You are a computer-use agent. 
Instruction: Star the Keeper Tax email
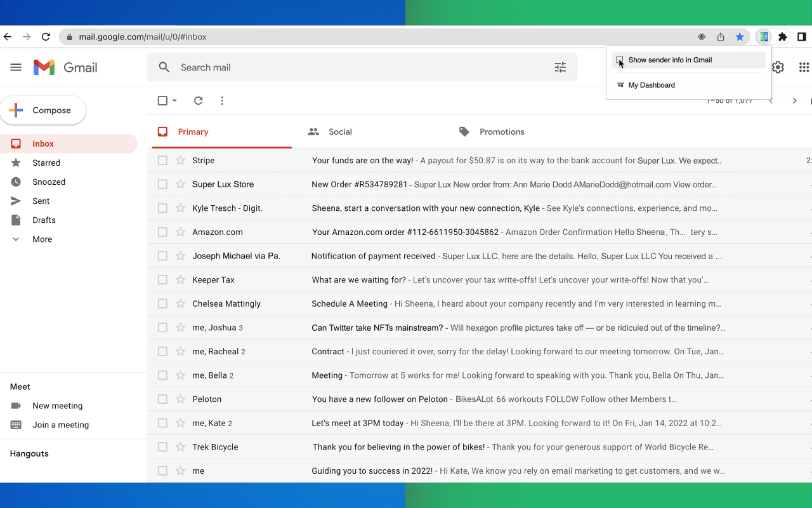[180, 280]
